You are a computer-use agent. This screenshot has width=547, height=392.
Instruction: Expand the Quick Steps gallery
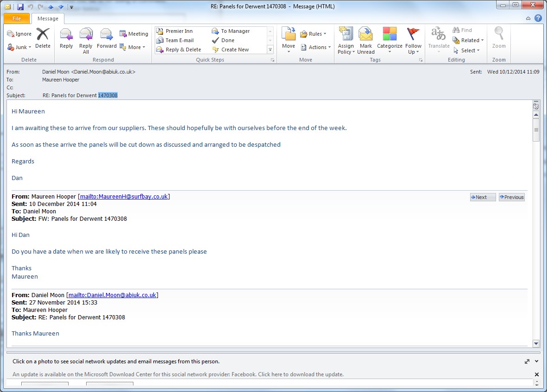point(270,50)
